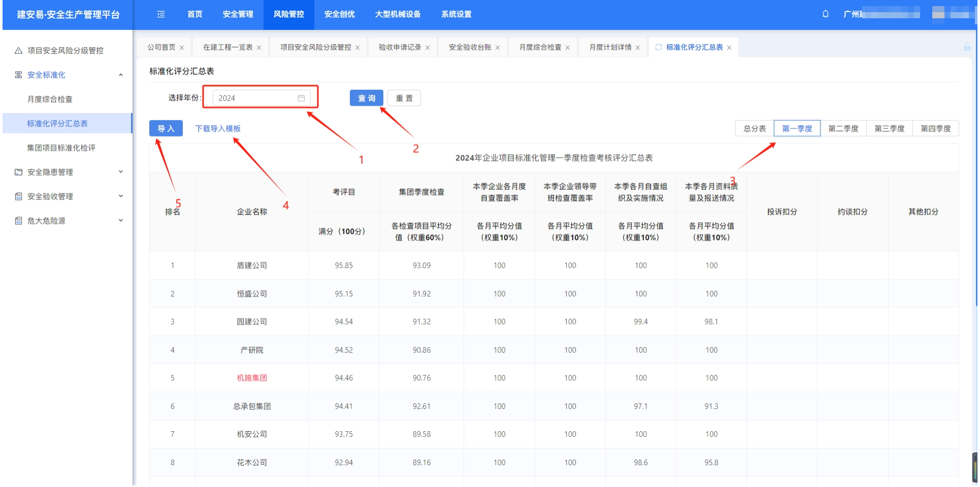Click the 查询 search button
This screenshot has width=980, height=487.
(366, 98)
